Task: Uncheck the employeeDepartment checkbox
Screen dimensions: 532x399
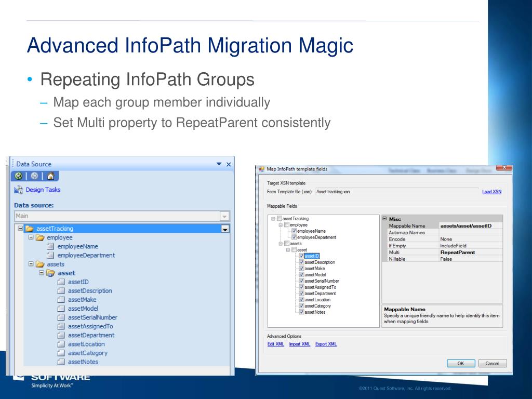Action: (294, 237)
